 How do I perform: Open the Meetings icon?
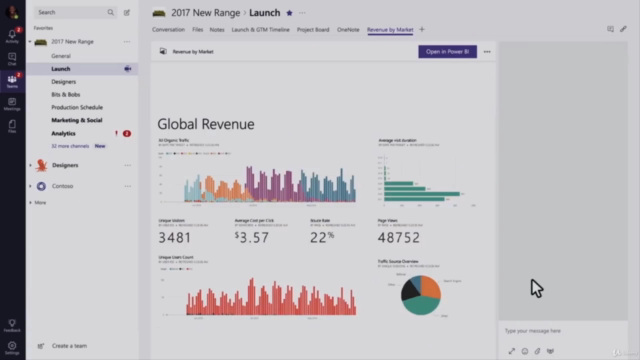tap(12, 104)
